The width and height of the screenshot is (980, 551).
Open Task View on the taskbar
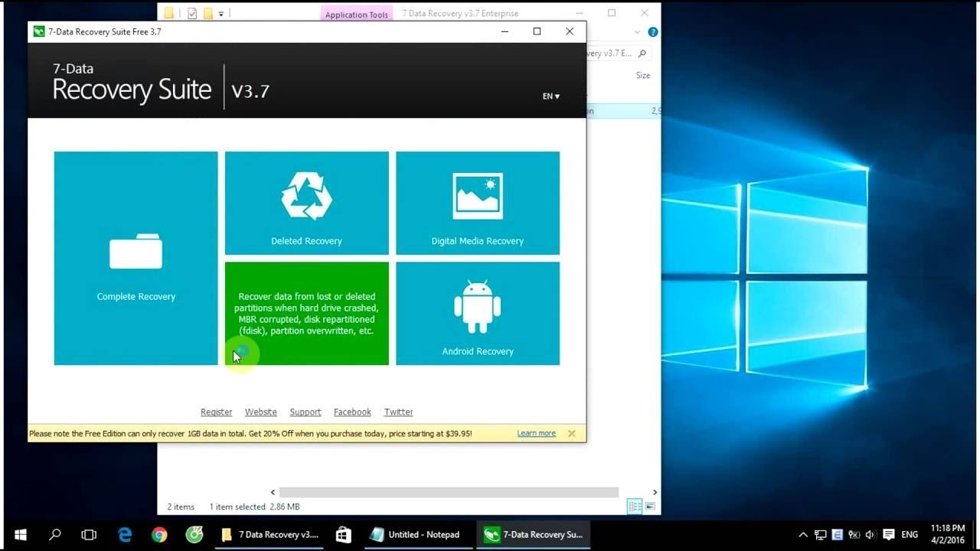(90, 535)
